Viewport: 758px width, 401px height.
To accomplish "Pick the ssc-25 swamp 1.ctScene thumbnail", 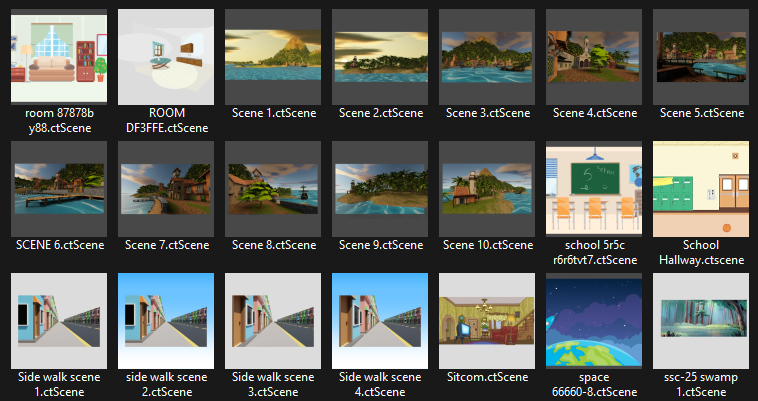I will pos(701,320).
